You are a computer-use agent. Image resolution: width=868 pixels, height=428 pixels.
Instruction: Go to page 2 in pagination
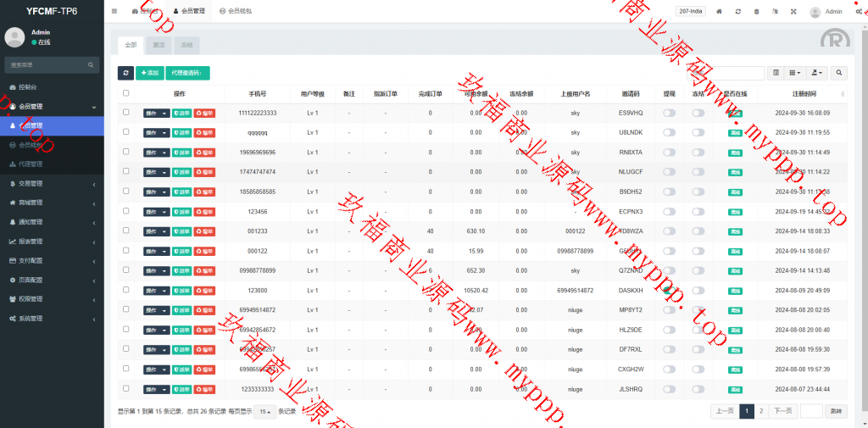761,411
